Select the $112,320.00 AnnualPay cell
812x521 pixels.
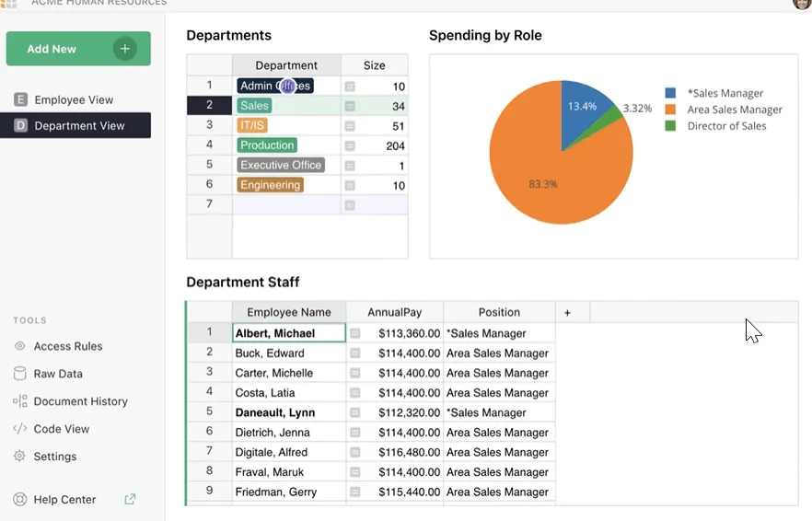click(x=395, y=412)
